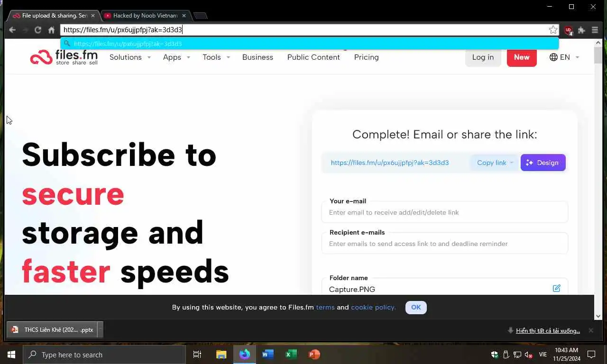Image resolution: width=607 pixels, height=364 pixels.
Task: Open the uBlock Origin extension icon
Action: [569, 30]
